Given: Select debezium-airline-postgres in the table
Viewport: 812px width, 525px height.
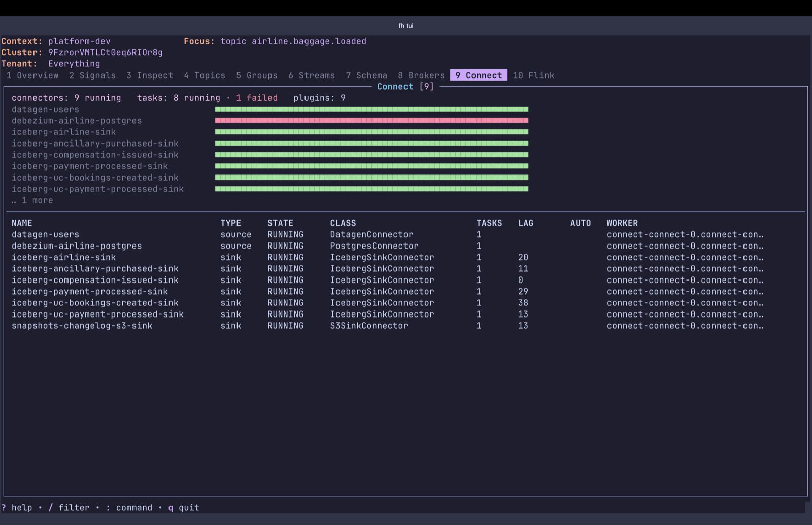Looking at the screenshot, I should (x=77, y=246).
